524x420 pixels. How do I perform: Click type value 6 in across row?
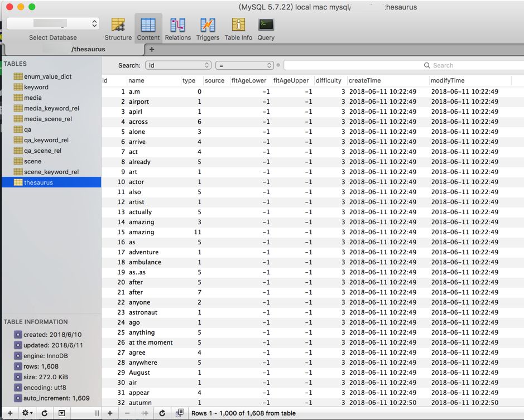point(199,122)
